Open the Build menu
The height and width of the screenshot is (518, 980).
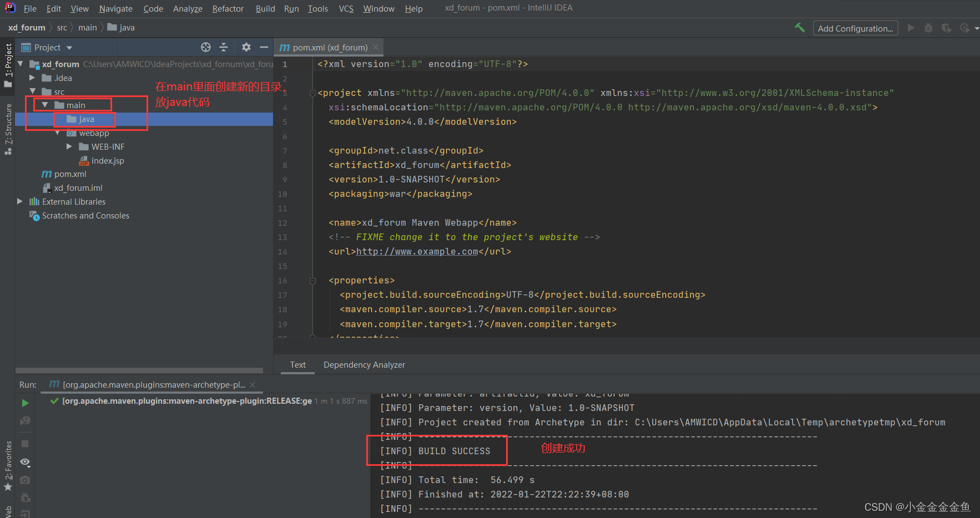pyautogui.click(x=265, y=9)
